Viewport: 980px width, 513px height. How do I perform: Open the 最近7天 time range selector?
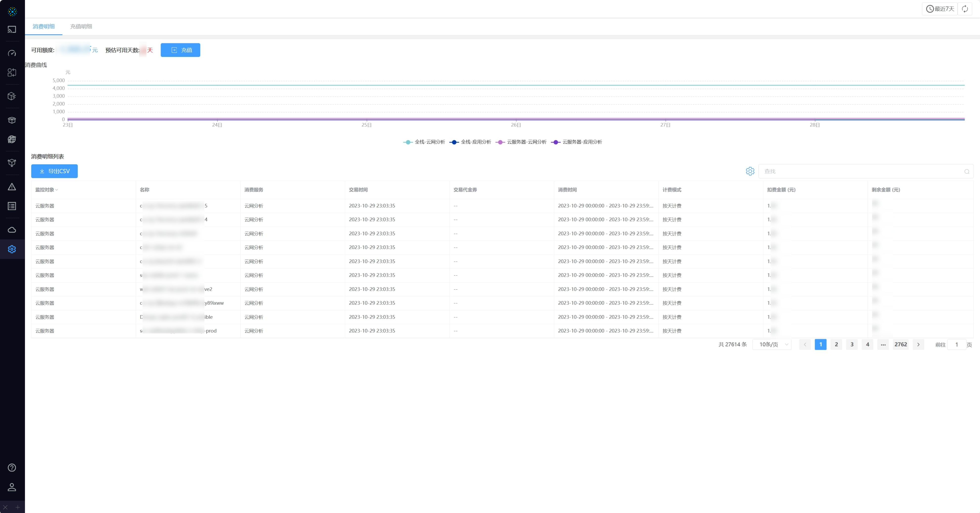coord(940,9)
